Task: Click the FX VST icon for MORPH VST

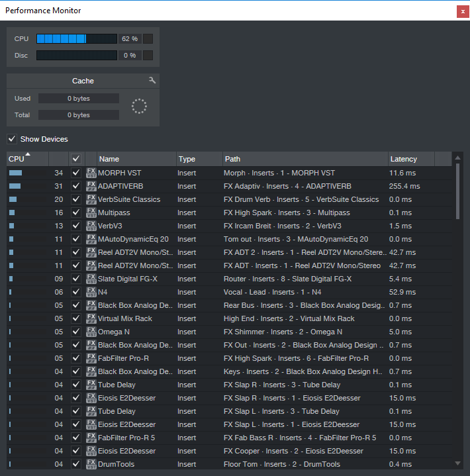Action: pyautogui.click(x=91, y=173)
